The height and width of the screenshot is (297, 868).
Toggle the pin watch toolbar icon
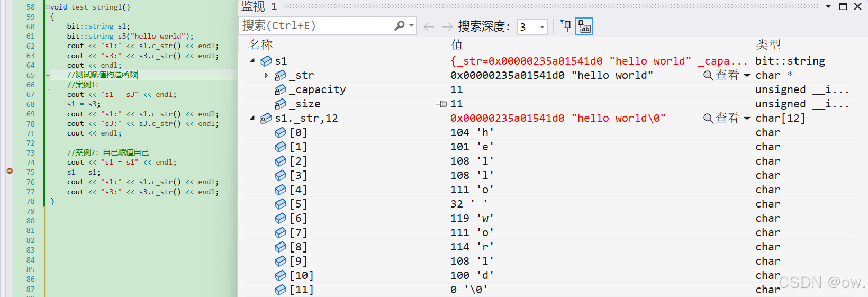pos(566,26)
